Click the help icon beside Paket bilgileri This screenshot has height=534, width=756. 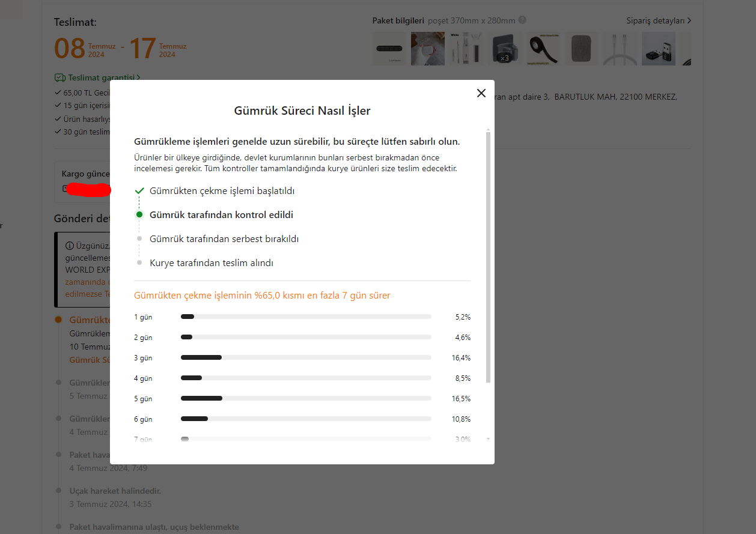(x=522, y=20)
